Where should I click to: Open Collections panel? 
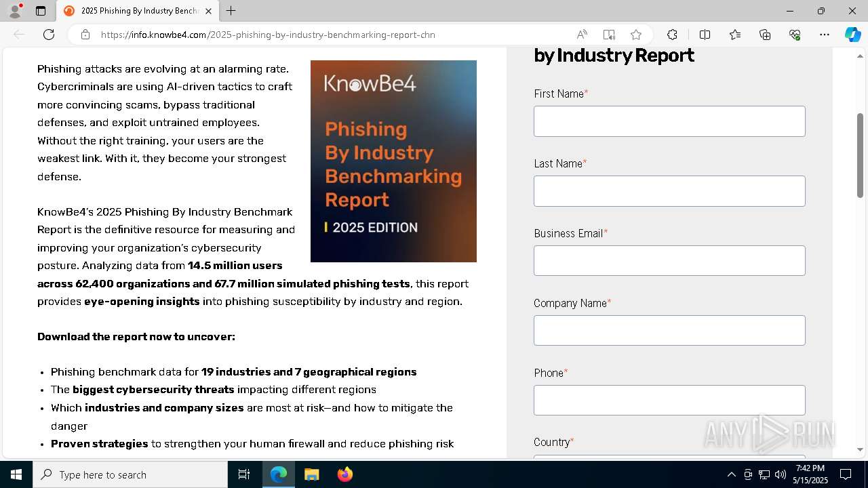(765, 35)
